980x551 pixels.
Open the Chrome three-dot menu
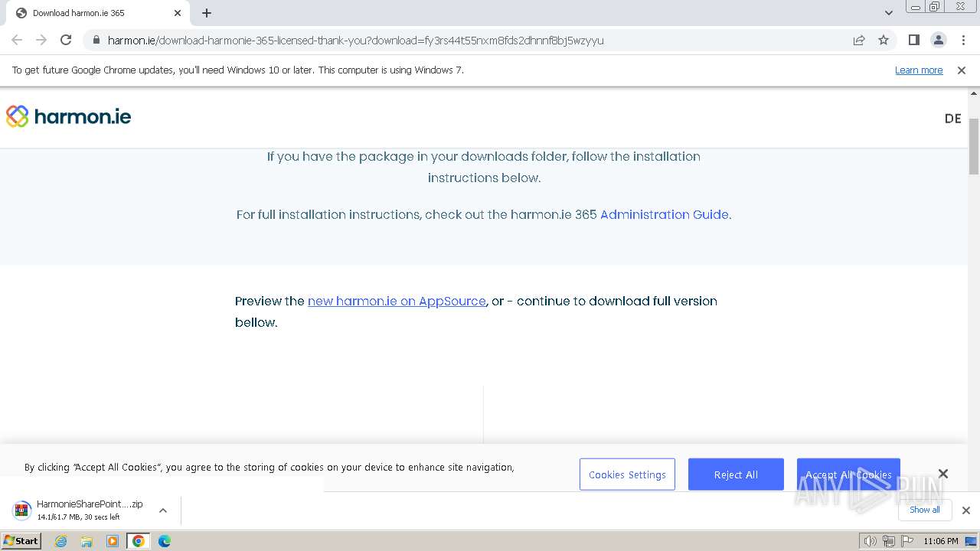coord(963,40)
